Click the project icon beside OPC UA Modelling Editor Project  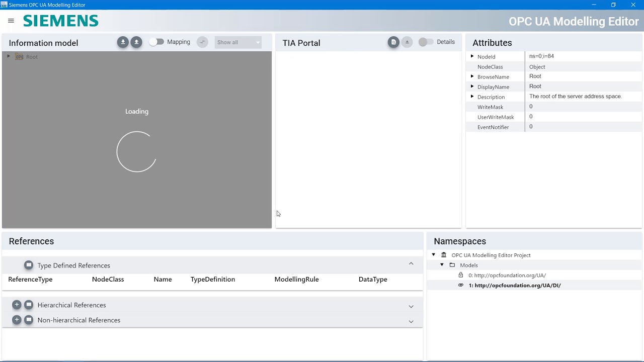click(444, 255)
